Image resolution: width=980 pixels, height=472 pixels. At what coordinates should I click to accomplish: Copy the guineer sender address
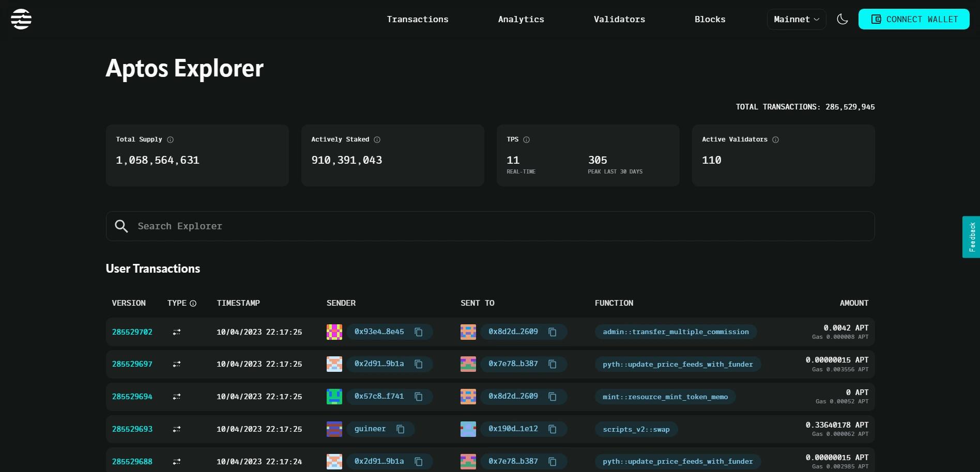click(x=401, y=429)
